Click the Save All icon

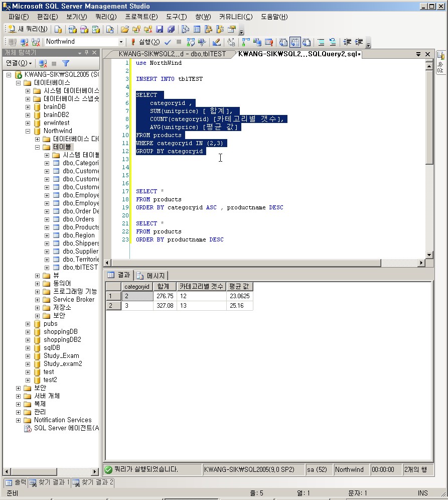pyautogui.click(x=171, y=29)
